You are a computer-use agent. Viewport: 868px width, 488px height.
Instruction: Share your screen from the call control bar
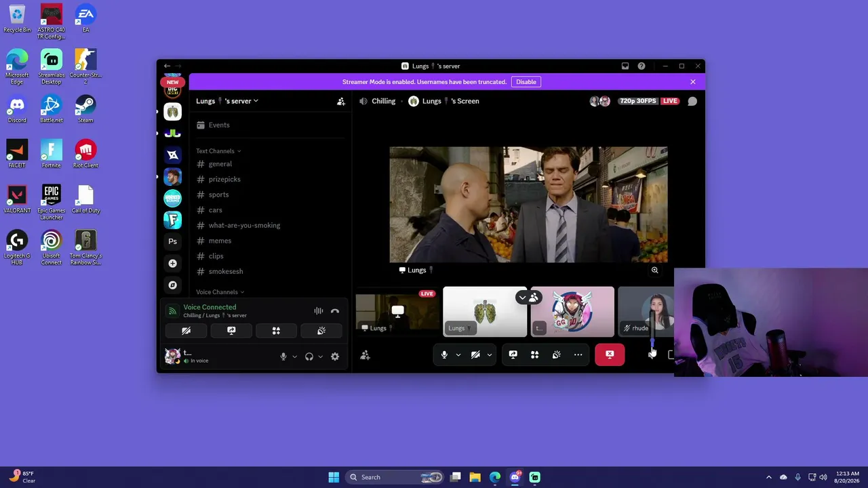pyautogui.click(x=513, y=354)
